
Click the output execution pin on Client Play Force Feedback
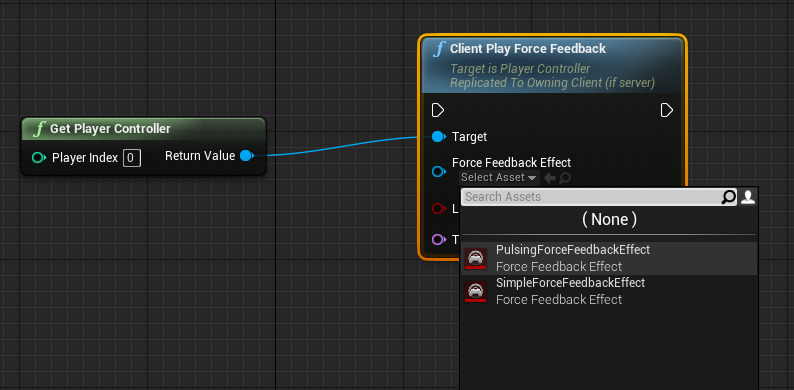(x=667, y=110)
